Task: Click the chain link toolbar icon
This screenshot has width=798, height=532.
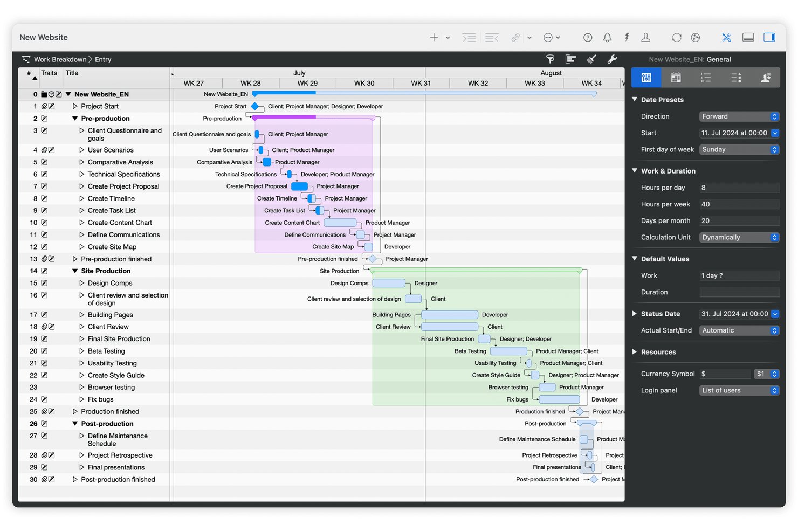Action: [x=515, y=37]
